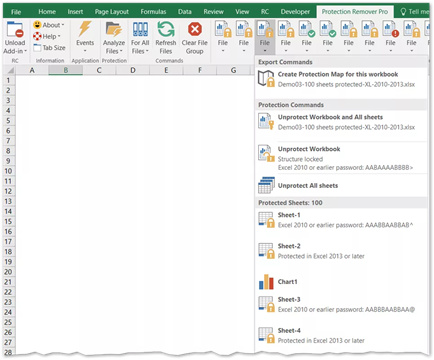Click the Tab Size command

coord(49,48)
